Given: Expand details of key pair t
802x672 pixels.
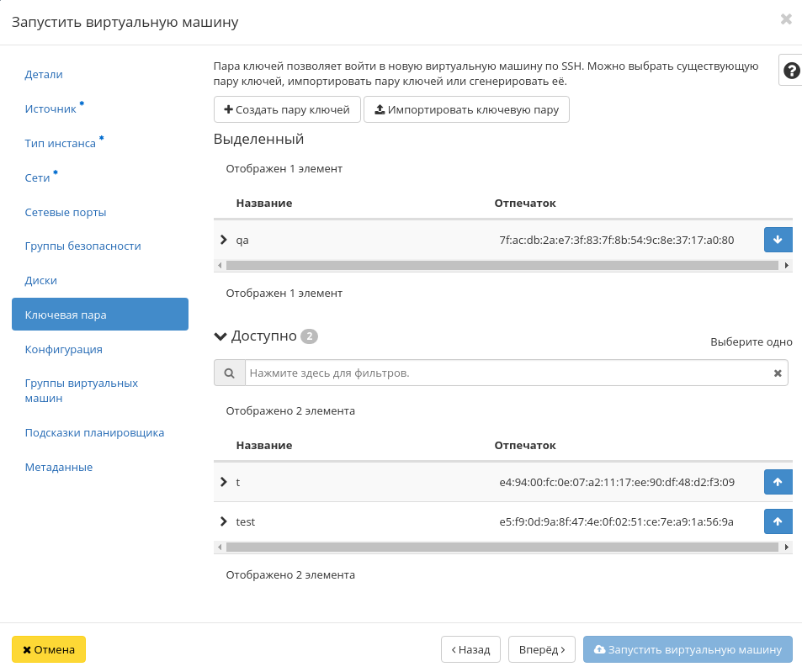Looking at the screenshot, I should tap(223, 482).
